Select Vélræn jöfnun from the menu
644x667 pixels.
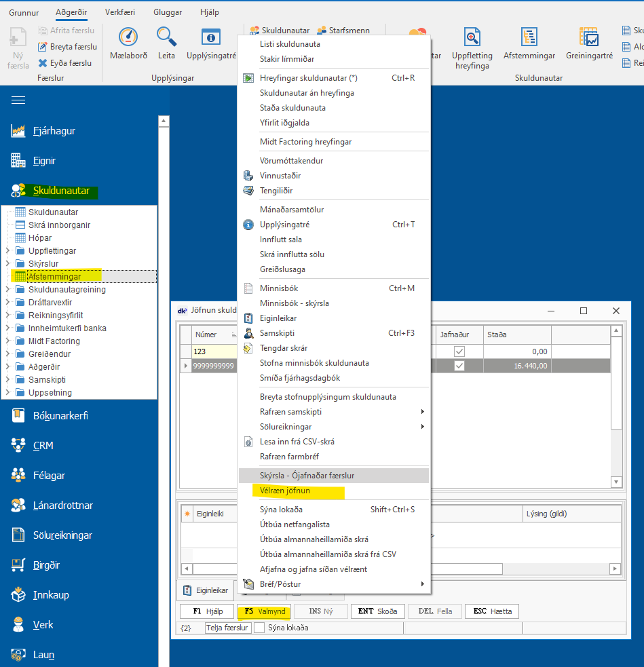pyautogui.click(x=284, y=491)
